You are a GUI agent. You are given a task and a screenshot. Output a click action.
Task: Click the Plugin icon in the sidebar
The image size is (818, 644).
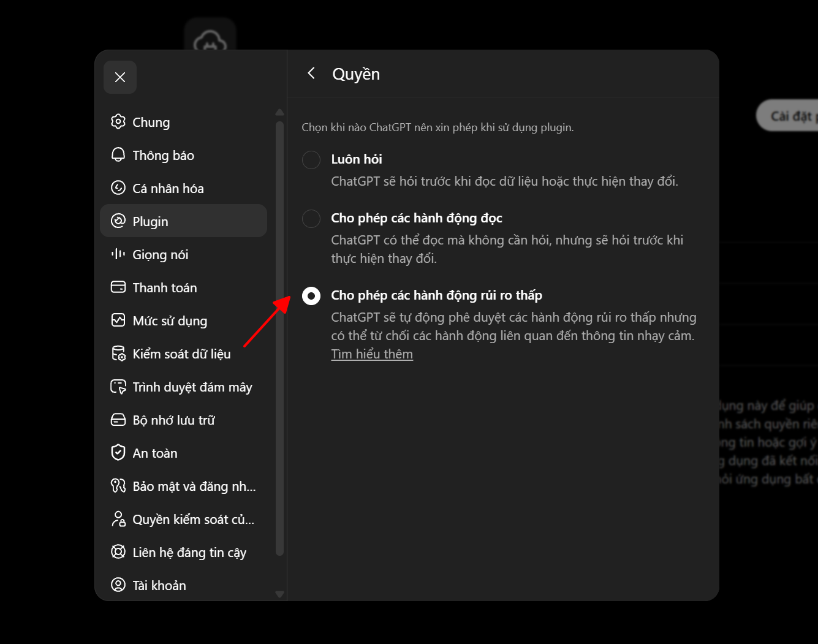(x=118, y=221)
